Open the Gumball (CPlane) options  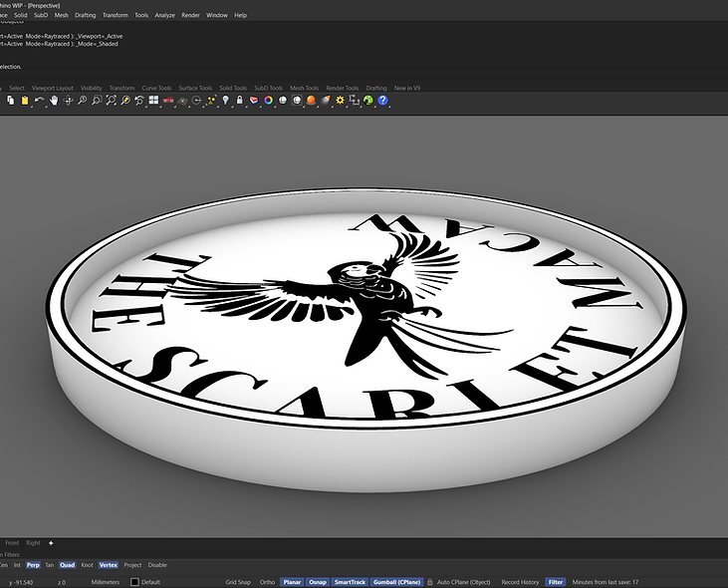397,582
